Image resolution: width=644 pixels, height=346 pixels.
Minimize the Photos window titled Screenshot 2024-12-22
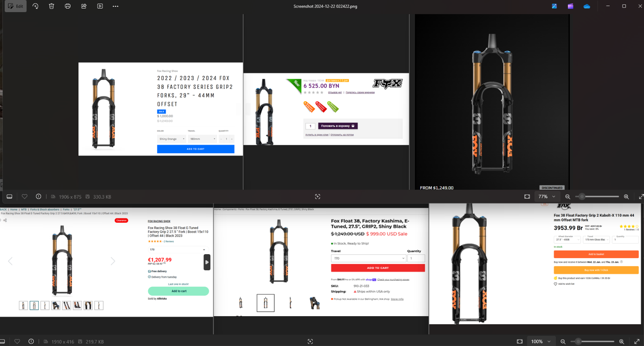tap(608, 6)
